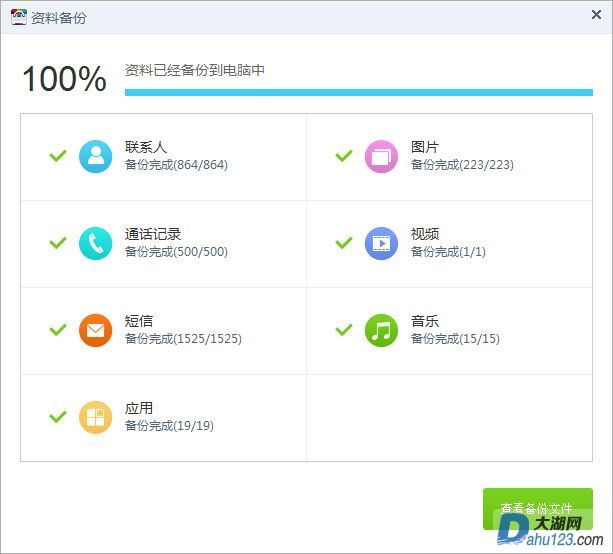Click the green checkmark next to 视频

tap(344, 243)
